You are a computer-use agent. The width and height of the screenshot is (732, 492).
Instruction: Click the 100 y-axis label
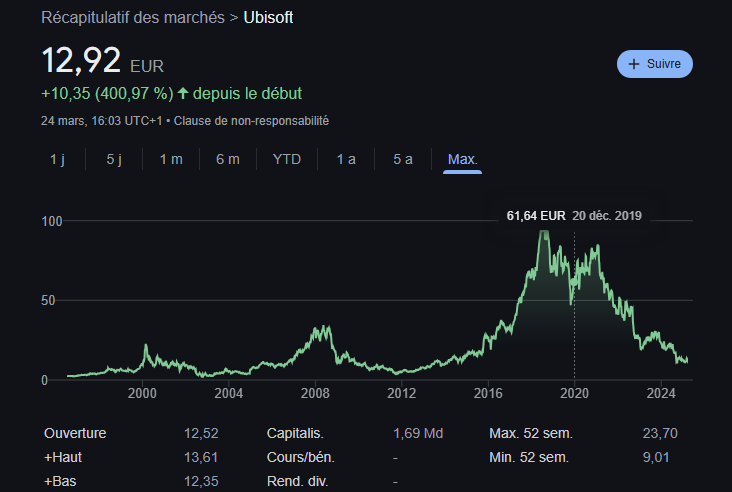52,221
